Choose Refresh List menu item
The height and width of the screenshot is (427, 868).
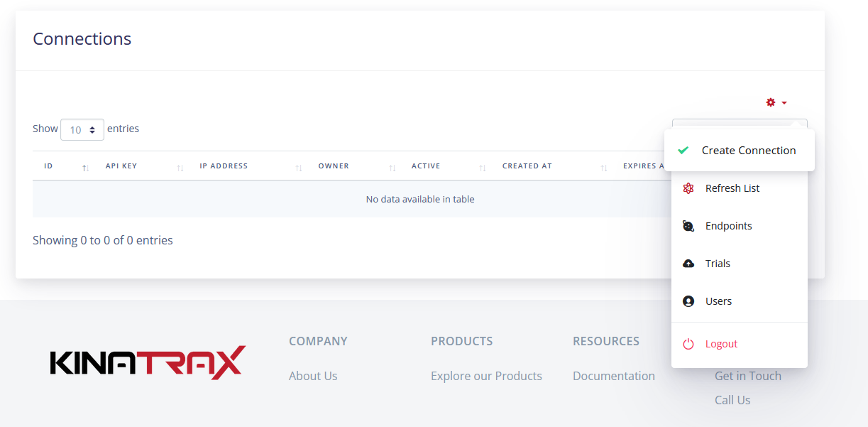point(732,188)
